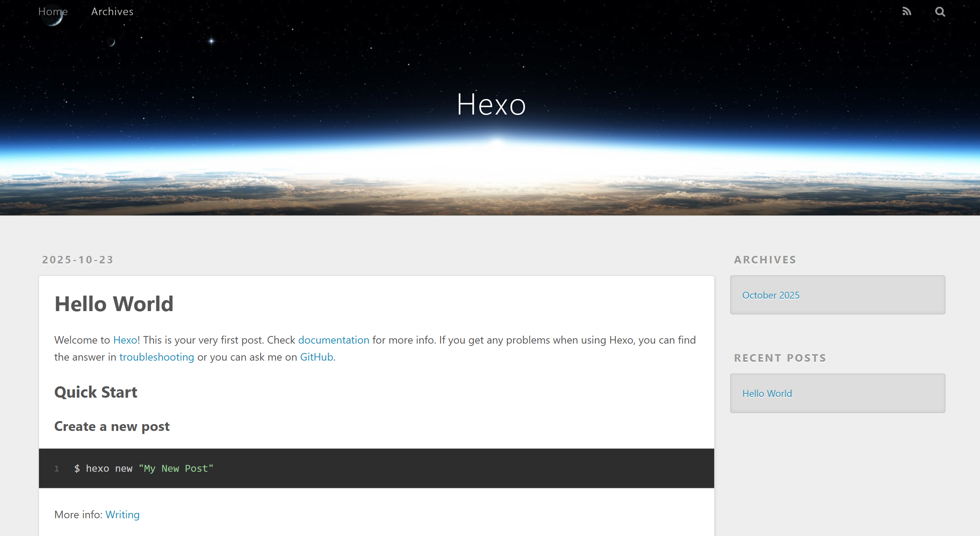This screenshot has height=536, width=980.
Task: Click the hexo new code block
Action: (376, 468)
